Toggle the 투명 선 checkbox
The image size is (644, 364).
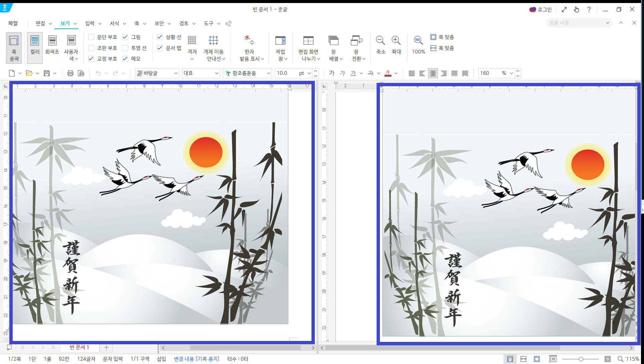point(125,48)
